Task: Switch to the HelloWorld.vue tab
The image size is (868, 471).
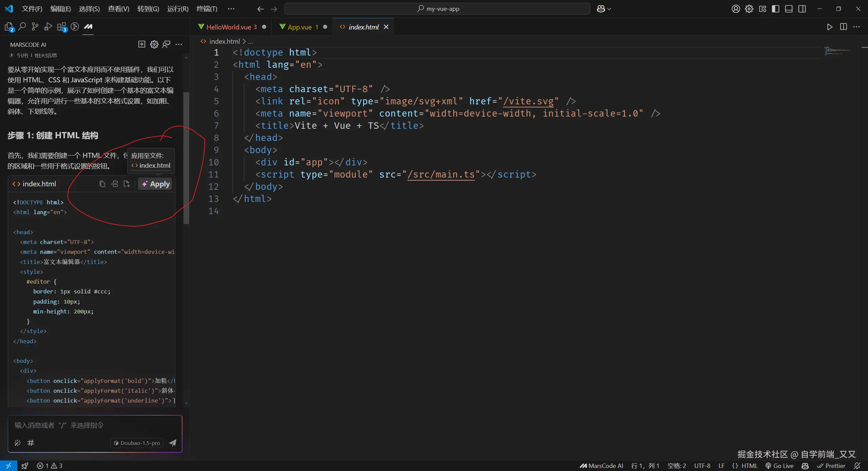Action: click(x=229, y=27)
